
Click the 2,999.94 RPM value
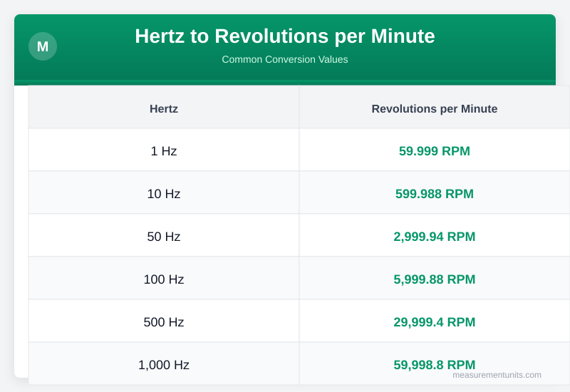[435, 237]
